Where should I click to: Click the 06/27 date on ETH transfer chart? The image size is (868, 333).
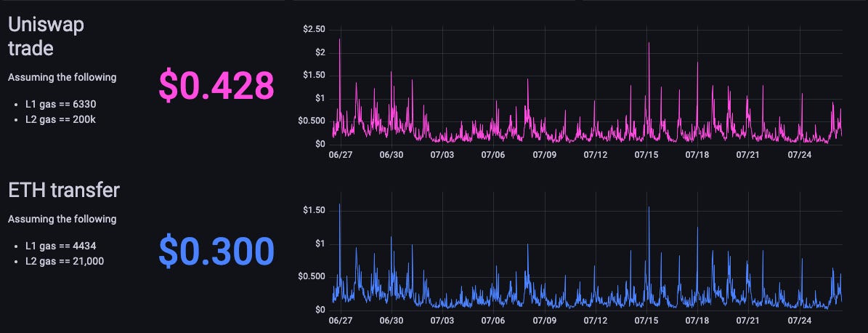341,320
